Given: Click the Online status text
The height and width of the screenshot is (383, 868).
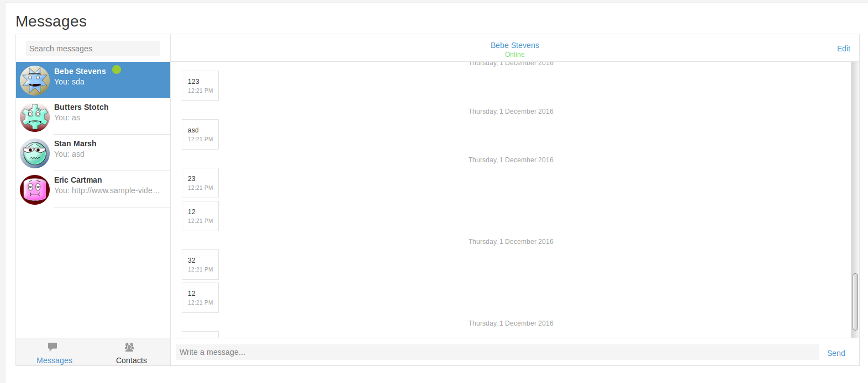Looking at the screenshot, I should pyautogui.click(x=515, y=55).
